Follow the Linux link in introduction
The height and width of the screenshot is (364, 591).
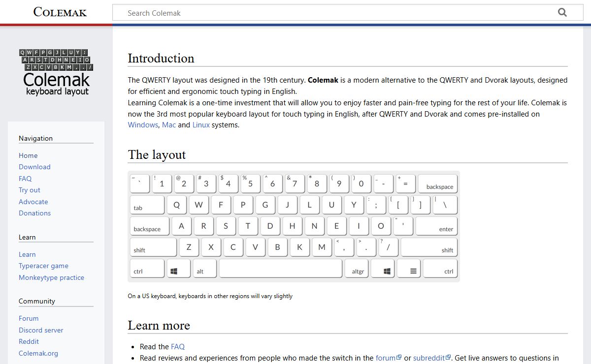pyautogui.click(x=201, y=125)
